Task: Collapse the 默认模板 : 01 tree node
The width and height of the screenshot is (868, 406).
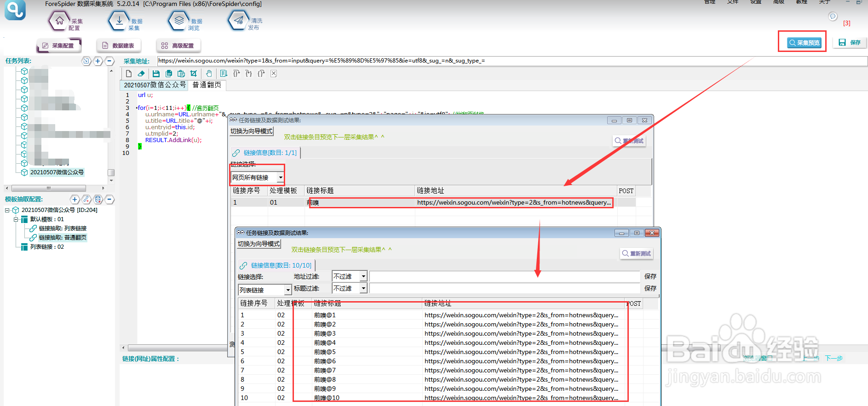Action: (x=16, y=219)
